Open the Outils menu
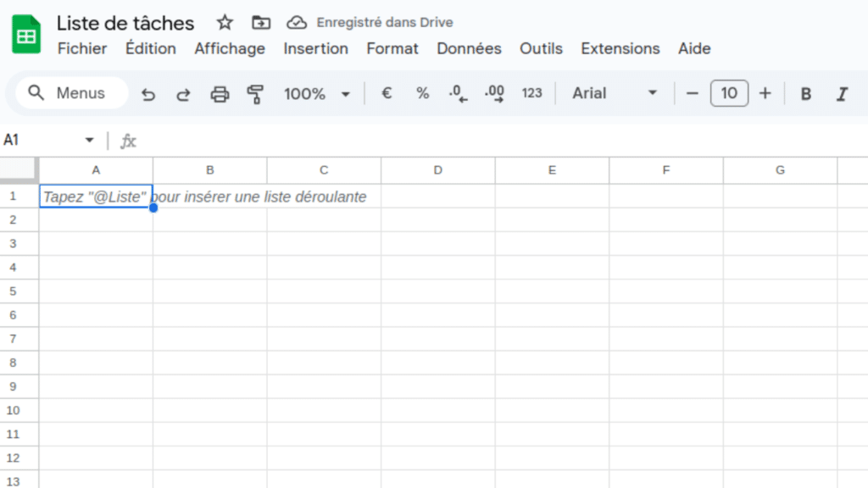868x488 pixels. click(541, 48)
